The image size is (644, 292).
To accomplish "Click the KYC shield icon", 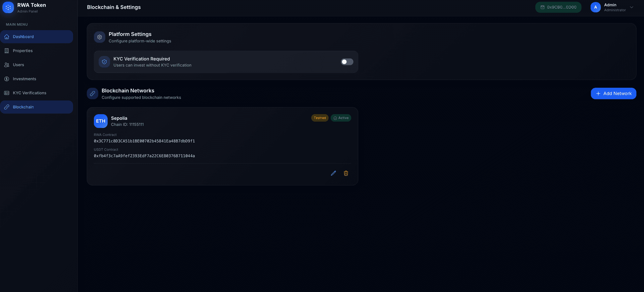I will [x=104, y=62].
